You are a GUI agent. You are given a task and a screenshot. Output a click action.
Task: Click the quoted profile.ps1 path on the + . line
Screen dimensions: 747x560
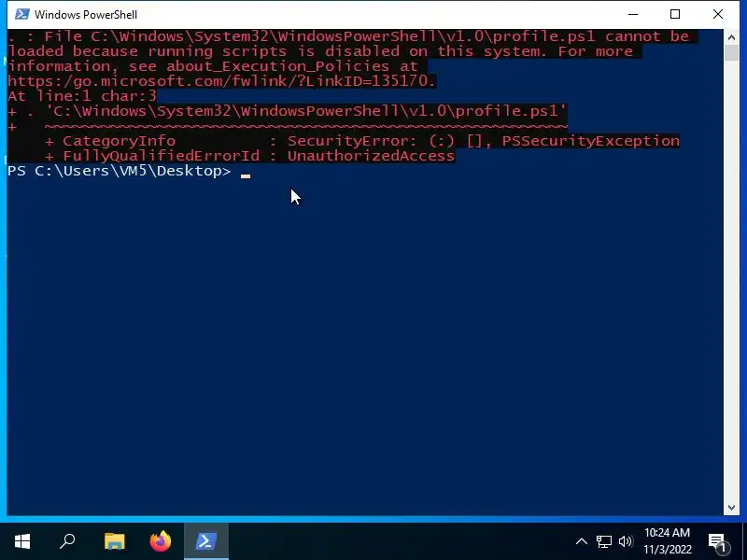pyautogui.click(x=306, y=111)
